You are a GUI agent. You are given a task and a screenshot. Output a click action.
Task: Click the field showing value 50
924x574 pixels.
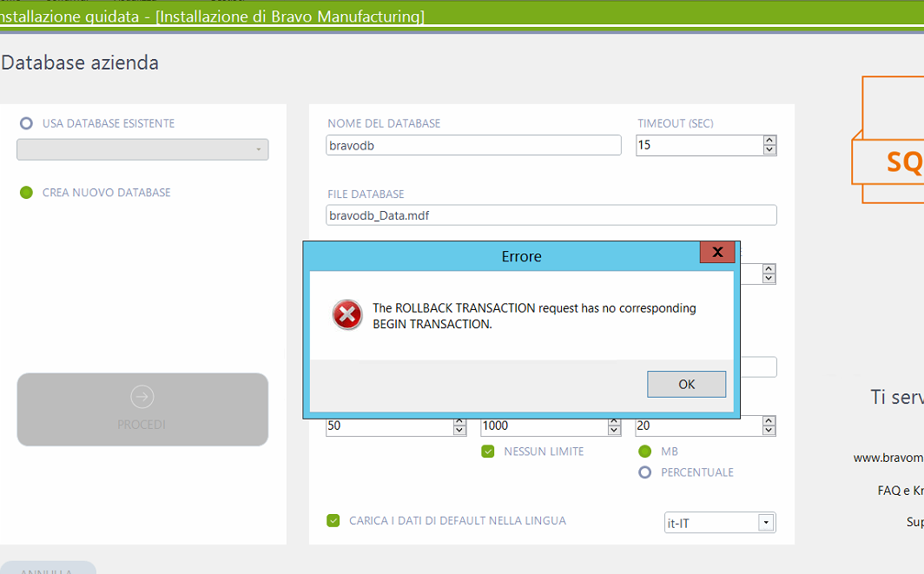390,426
